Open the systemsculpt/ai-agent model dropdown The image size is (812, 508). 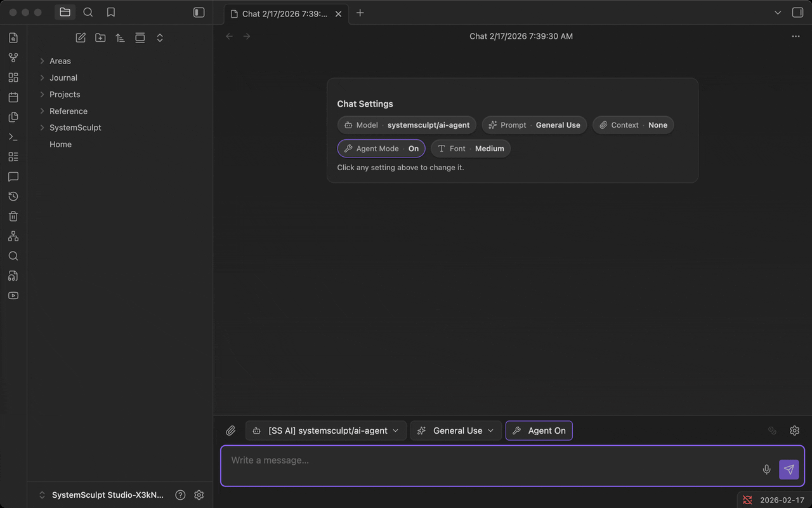click(x=325, y=430)
